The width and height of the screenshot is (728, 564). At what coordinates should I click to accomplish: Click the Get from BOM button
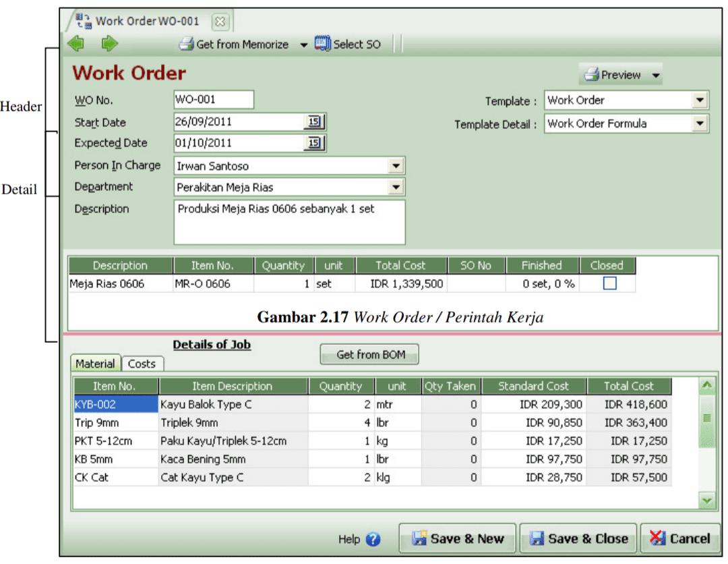pos(369,354)
